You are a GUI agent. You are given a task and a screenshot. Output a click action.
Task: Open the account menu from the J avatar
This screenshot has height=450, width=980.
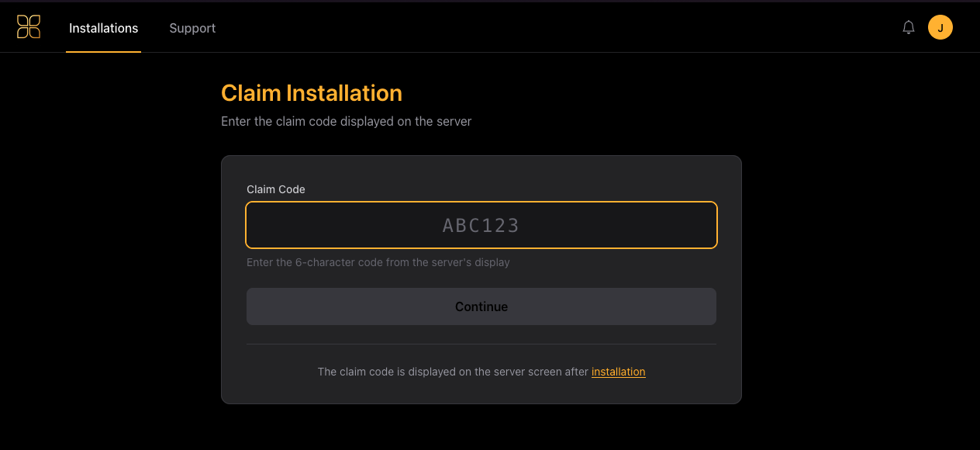coord(940,26)
